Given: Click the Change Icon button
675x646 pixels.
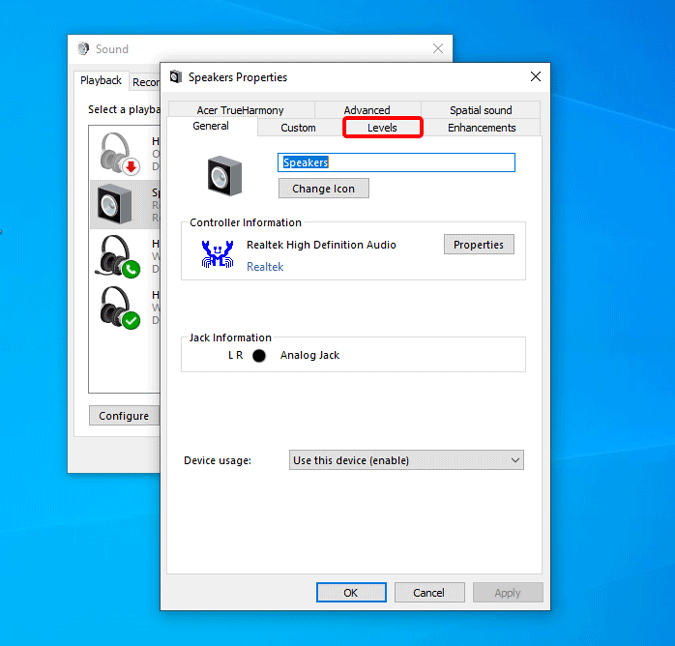Looking at the screenshot, I should click(x=323, y=189).
